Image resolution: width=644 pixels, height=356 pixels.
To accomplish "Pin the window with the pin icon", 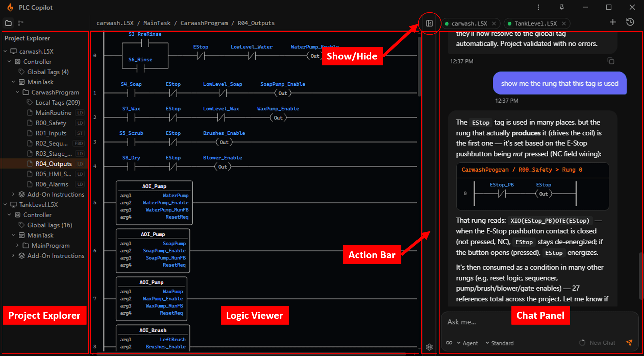I will pyautogui.click(x=562, y=7).
